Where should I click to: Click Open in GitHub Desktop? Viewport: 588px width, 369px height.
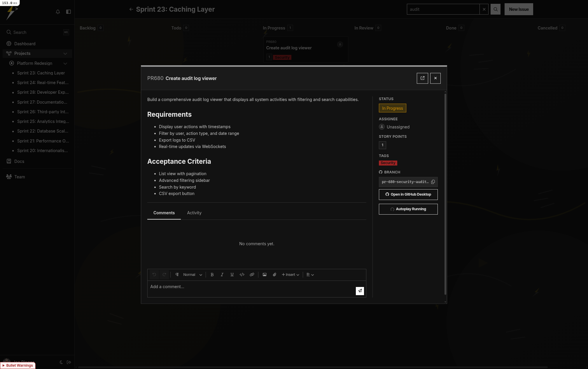pos(408,194)
